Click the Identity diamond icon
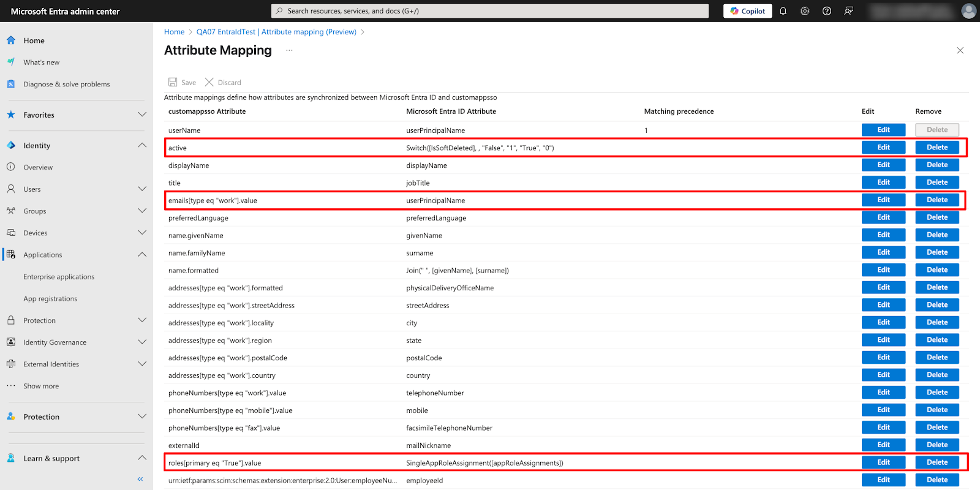Viewport: 980px width, 490px height. coord(11,146)
